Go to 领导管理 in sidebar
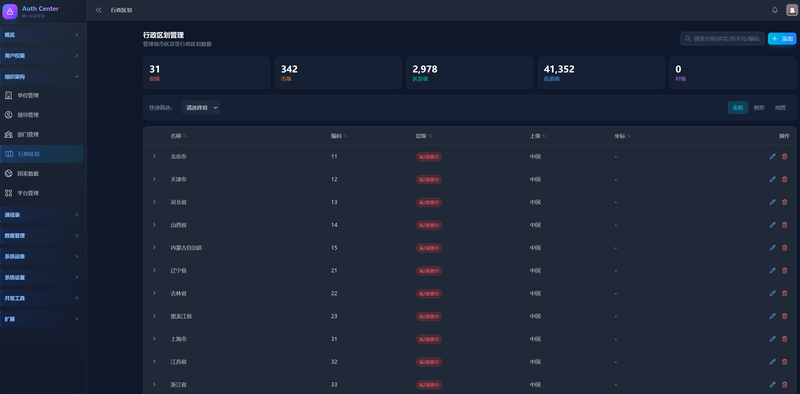 (x=42, y=115)
